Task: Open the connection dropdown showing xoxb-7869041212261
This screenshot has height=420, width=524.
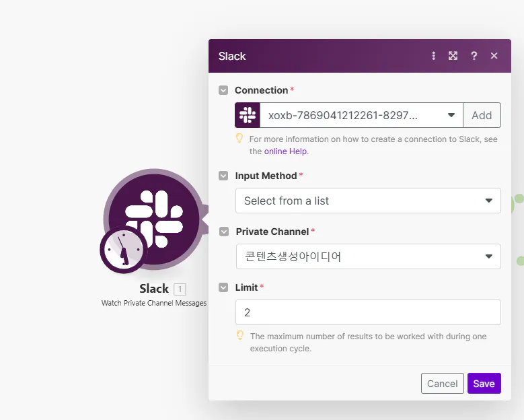Action: (x=361, y=115)
